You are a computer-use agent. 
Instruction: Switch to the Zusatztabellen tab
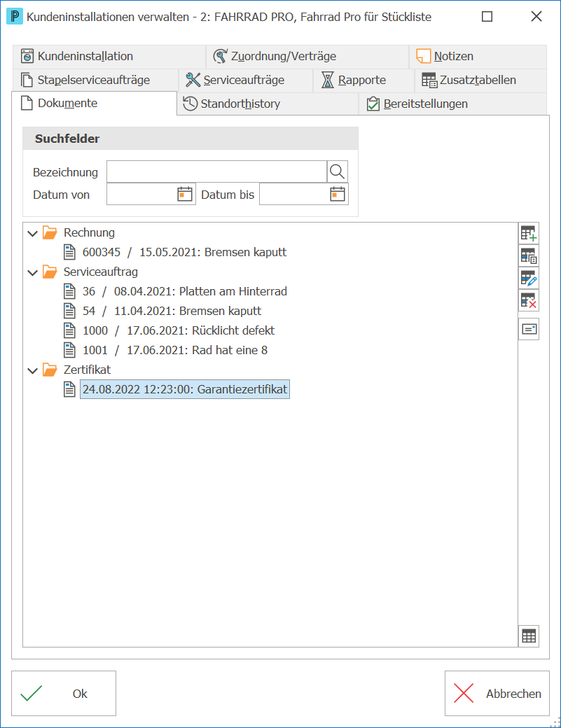480,80
